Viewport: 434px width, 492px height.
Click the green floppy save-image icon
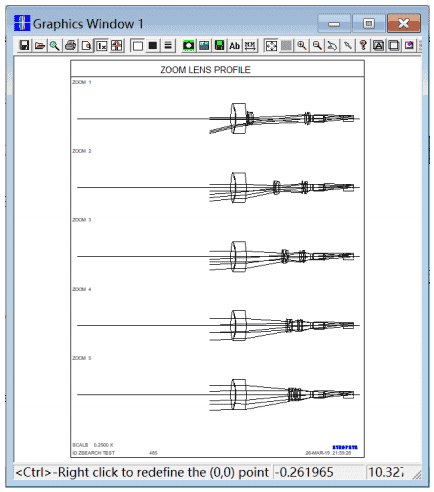[219, 46]
